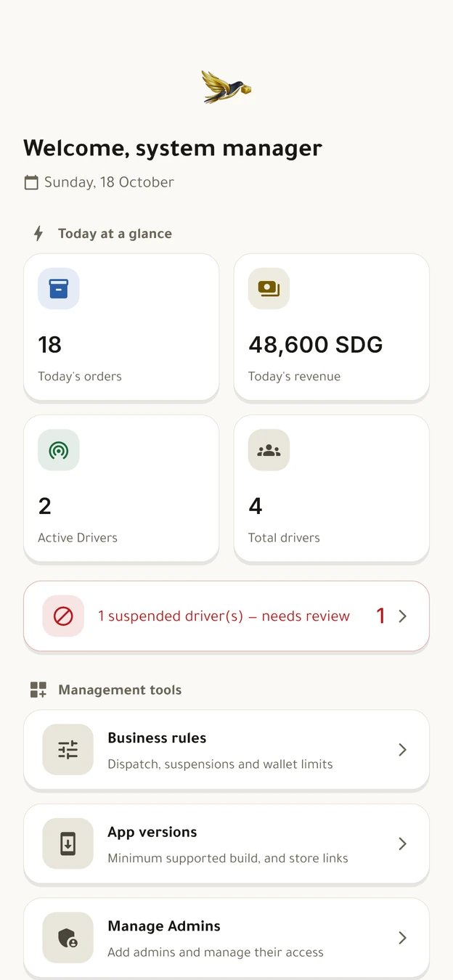Tap the group people Total drivers icon

click(269, 450)
